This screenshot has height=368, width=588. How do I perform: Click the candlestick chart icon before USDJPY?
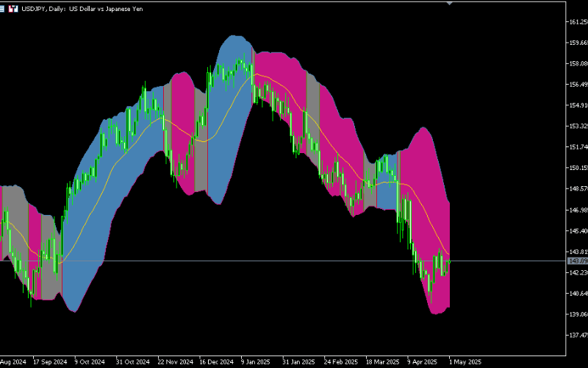tap(14, 7)
